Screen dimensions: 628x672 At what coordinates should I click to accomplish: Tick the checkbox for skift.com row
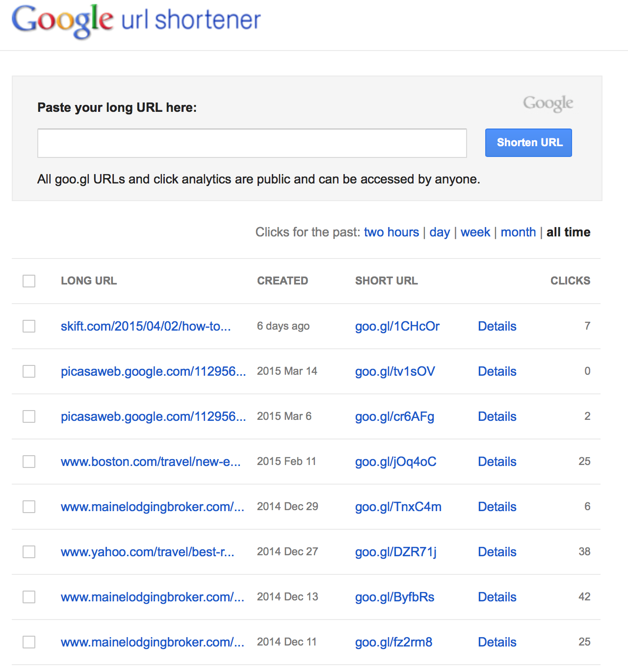tap(29, 326)
